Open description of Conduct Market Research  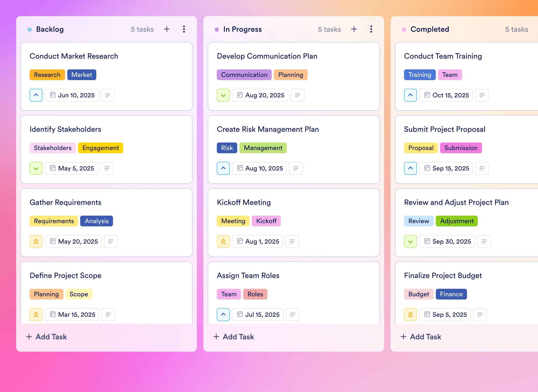point(108,95)
